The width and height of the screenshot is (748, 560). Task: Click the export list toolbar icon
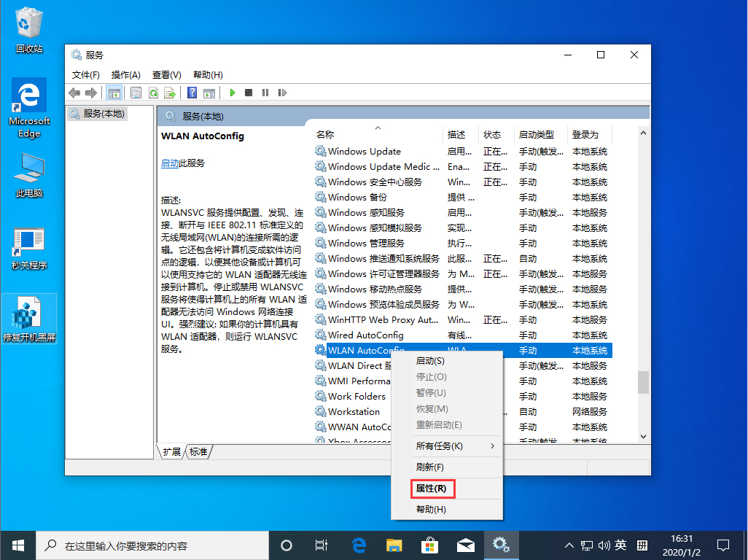169,93
